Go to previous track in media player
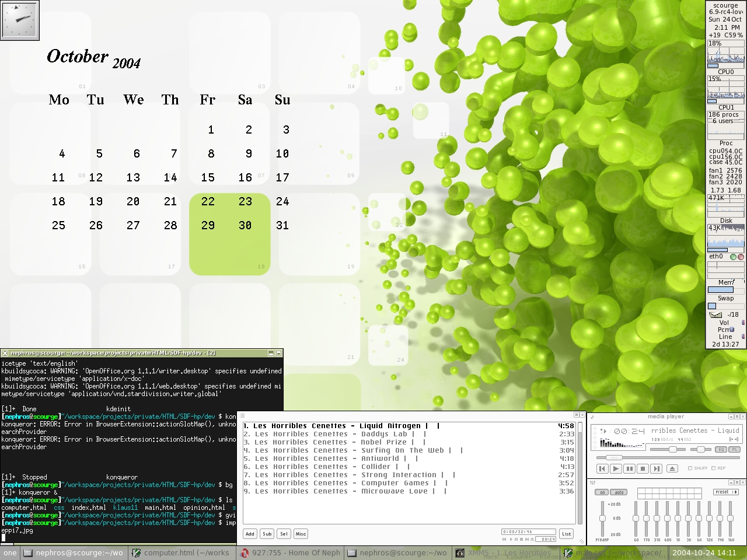This screenshot has height=560, width=747. 602,468
